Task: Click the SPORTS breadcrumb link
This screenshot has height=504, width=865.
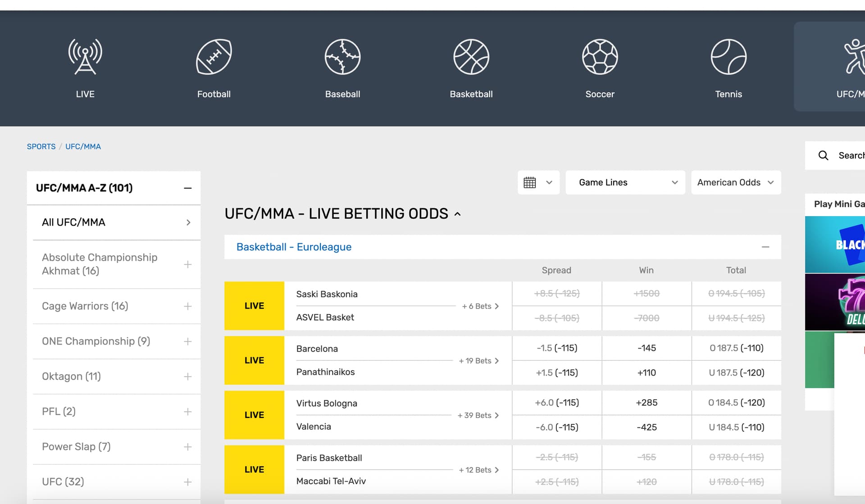Action: 41,146
